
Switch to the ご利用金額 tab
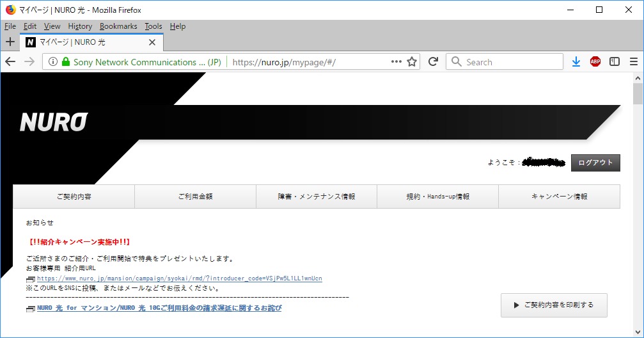195,197
